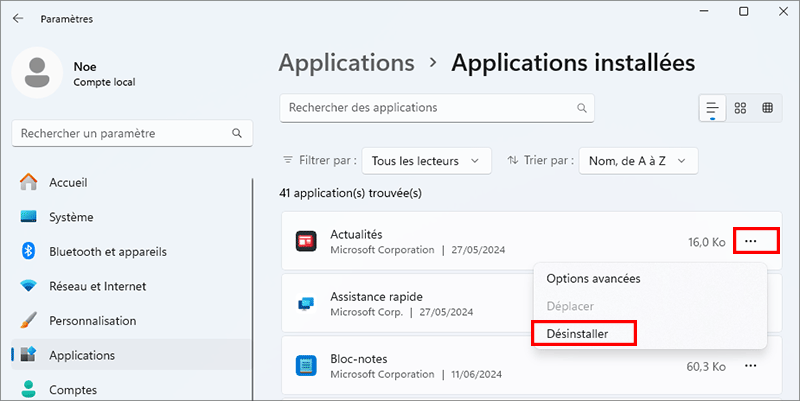Click the Actualités app name
The image size is (800, 401).
(x=356, y=234)
